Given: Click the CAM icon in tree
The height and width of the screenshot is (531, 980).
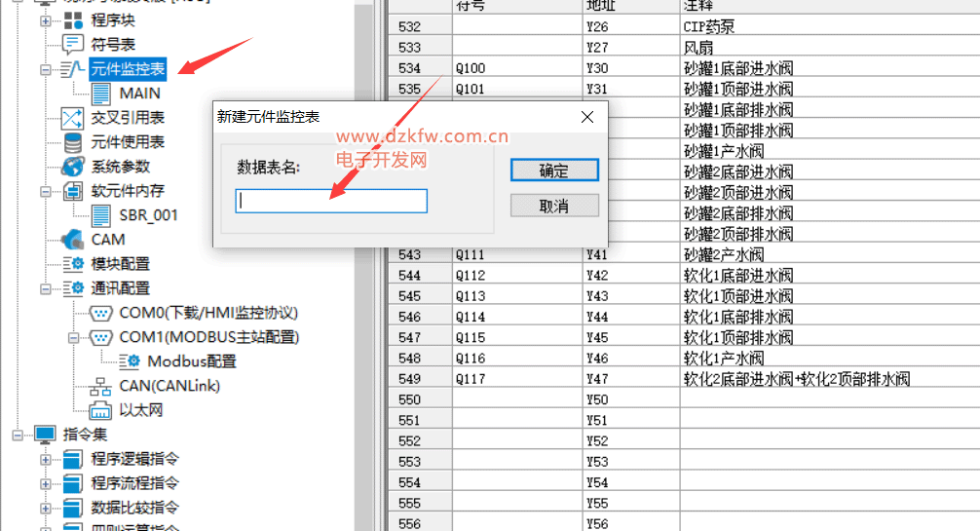Looking at the screenshot, I should 73,240.
